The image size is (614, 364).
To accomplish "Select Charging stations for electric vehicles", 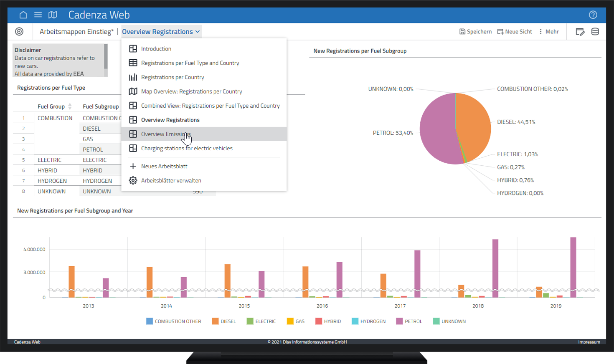I will [187, 149].
